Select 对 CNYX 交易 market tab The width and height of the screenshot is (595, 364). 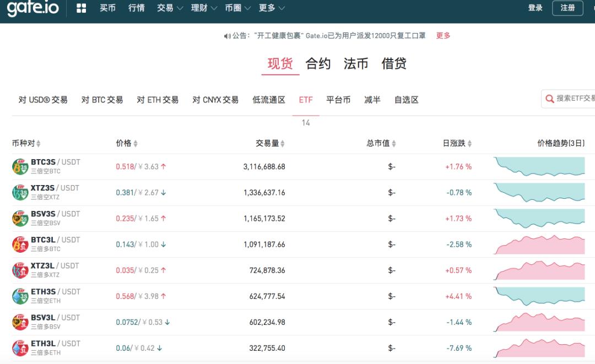click(x=215, y=100)
